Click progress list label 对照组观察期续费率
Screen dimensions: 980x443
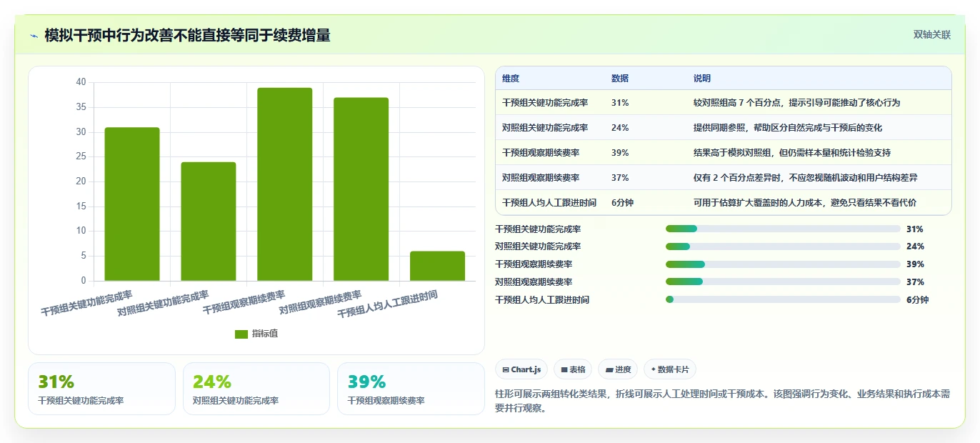(534, 282)
